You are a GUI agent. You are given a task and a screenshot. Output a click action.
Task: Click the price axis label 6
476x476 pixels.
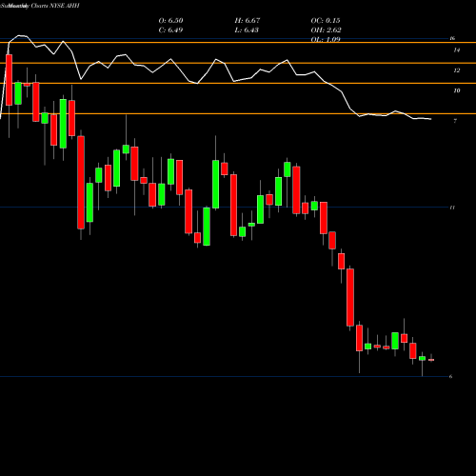point(450,377)
